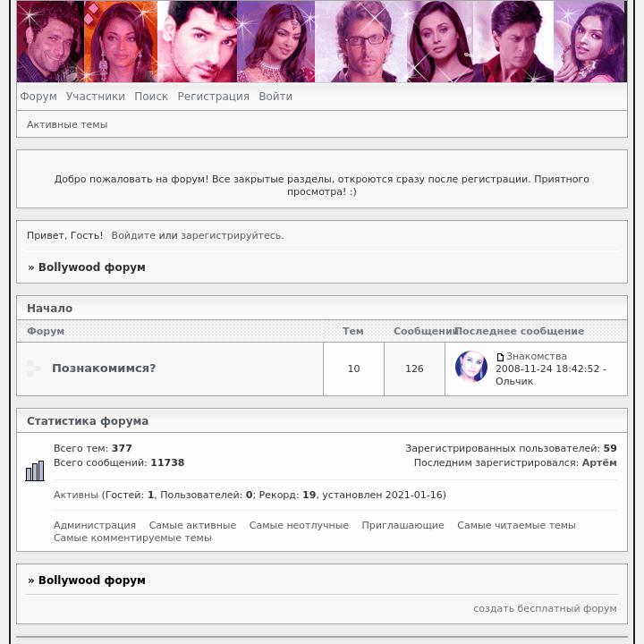Viewport: 644px width, 644px height.
Task: Click the Войдите login link in greeting
Action: click(133, 236)
